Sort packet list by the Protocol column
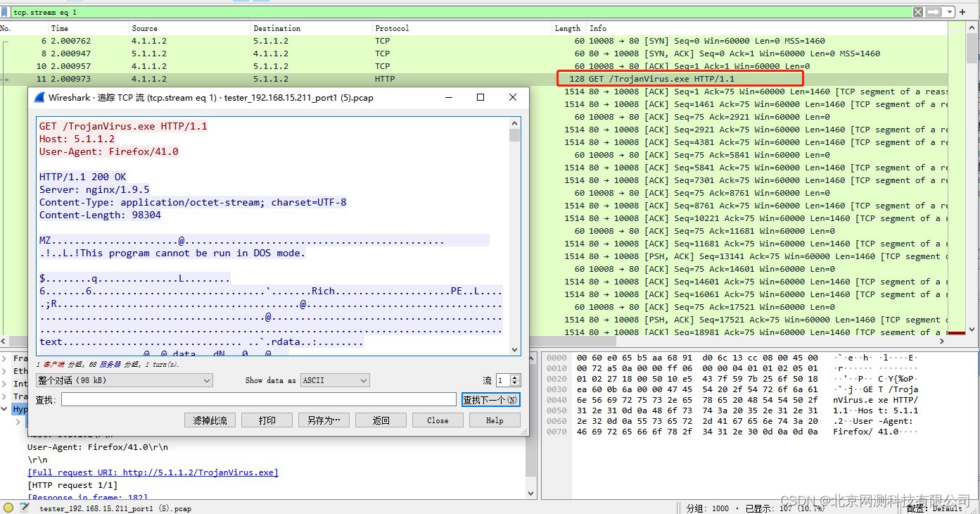980x514 pixels. [x=462, y=28]
